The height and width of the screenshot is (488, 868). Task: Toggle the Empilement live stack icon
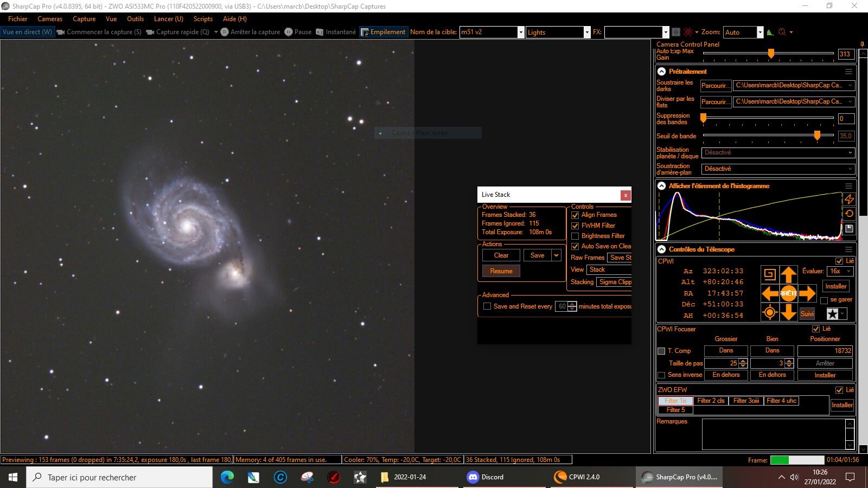(x=365, y=32)
